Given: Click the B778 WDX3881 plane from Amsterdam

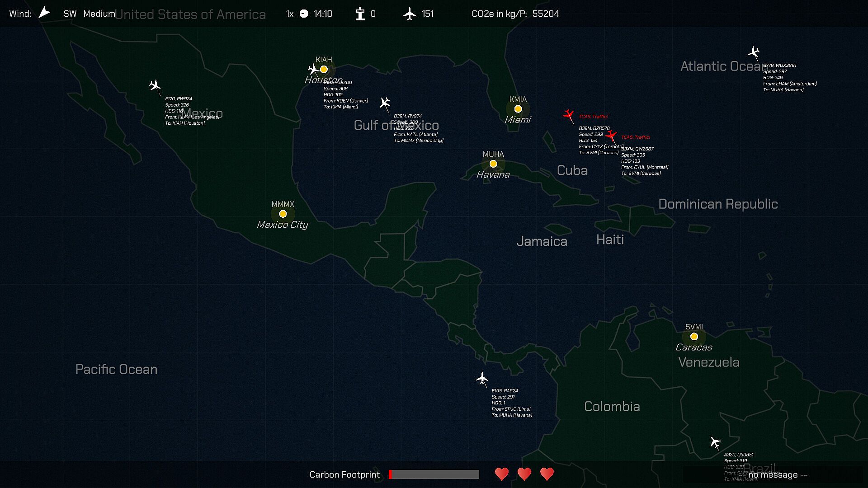Looking at the screenshot, I should click(754, 52).
